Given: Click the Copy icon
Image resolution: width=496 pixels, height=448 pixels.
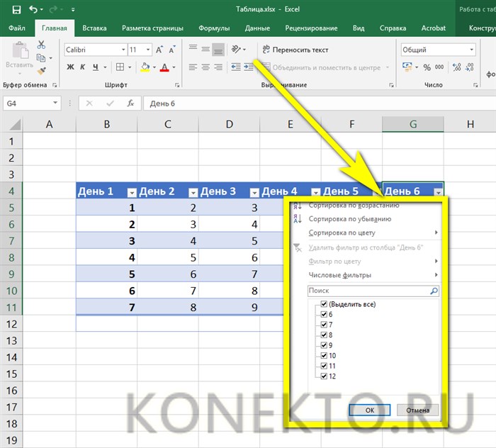Looking at the screenshot, I should coord(41,58).
